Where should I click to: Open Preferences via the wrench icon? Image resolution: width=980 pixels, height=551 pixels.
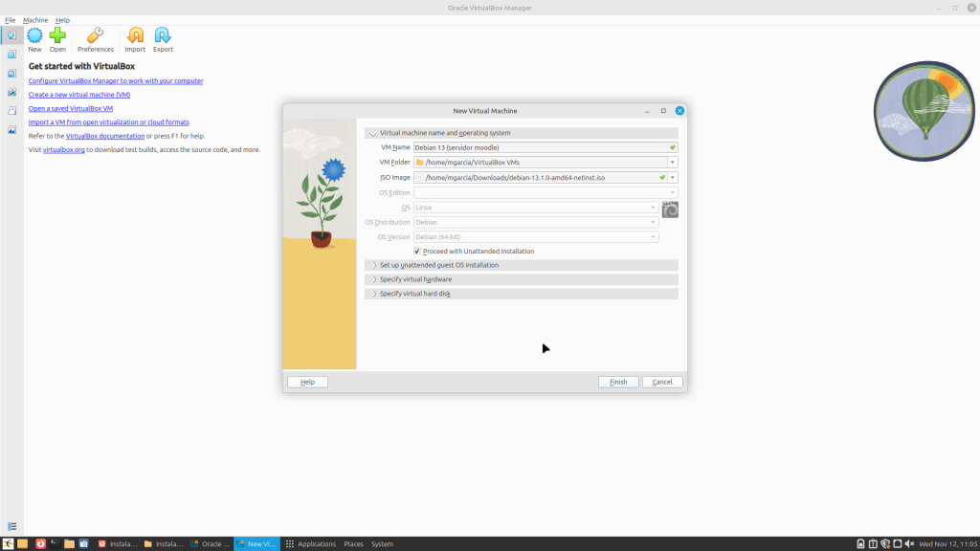tap(95, 36)
